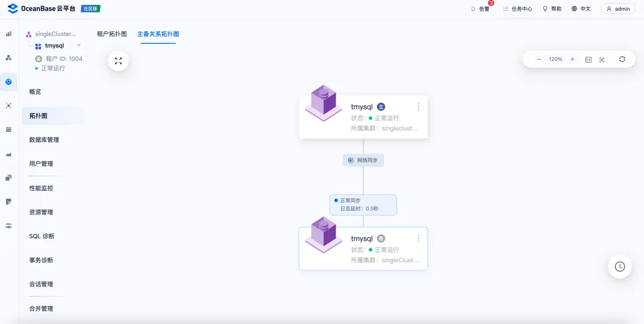Switch to the 主备关系拓扑图 tab
The width and height of the screenshot is (644, 324).
(158, 33)
